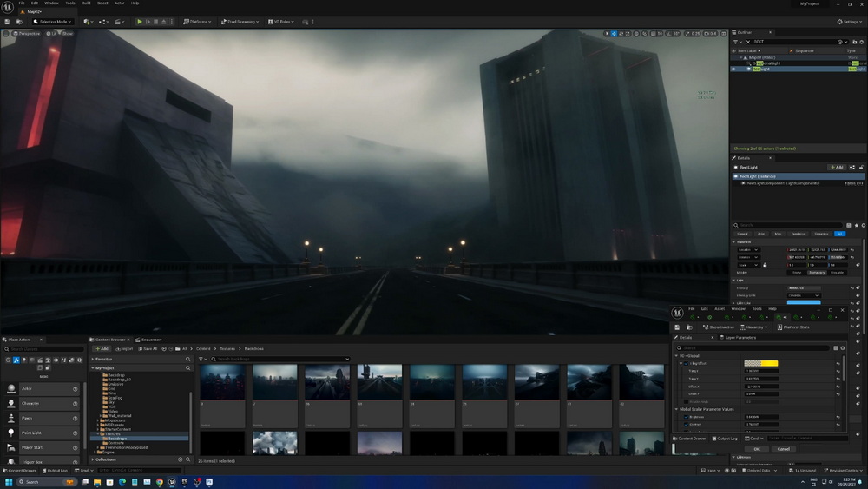Screen dimensions: 868x489
Task: Click help icon next to Actor
Action: coord(76,389)
